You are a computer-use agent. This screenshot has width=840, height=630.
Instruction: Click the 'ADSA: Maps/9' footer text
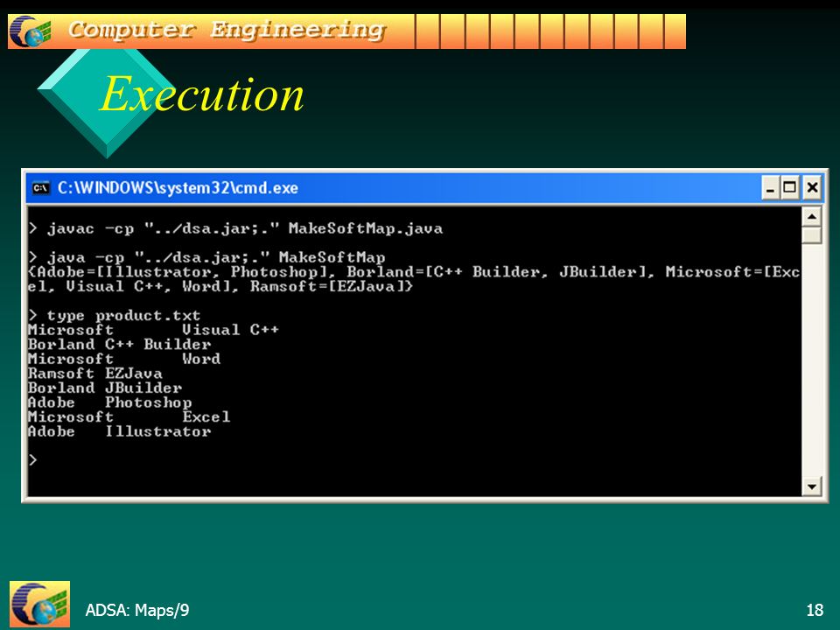[x=137, y=610]
